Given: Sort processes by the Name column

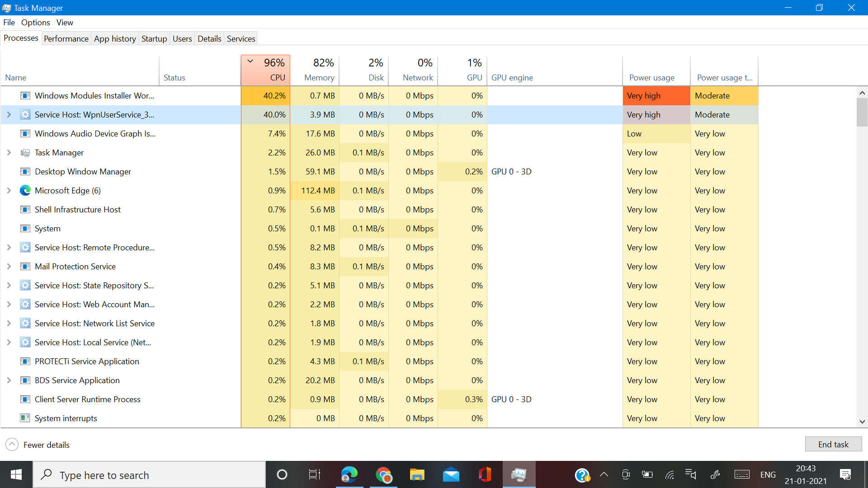Looking at the screenshot, I should point(80,70).
